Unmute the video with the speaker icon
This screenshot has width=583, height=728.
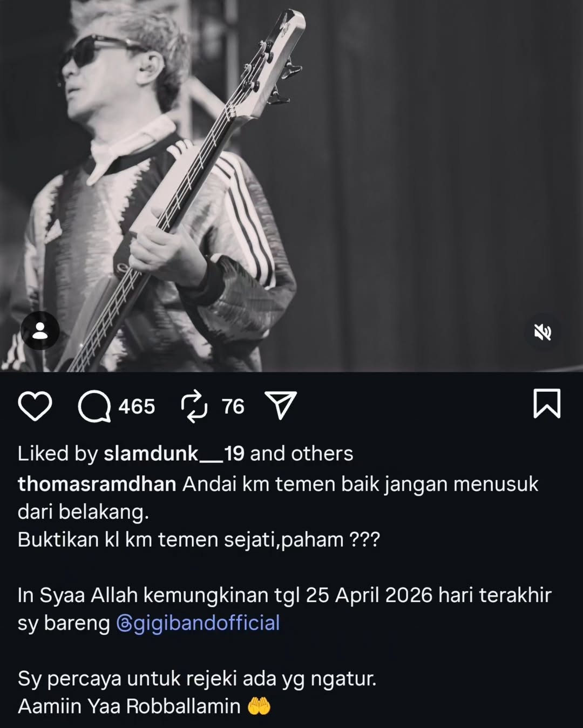pyautogui.click(x=543, y=333)
